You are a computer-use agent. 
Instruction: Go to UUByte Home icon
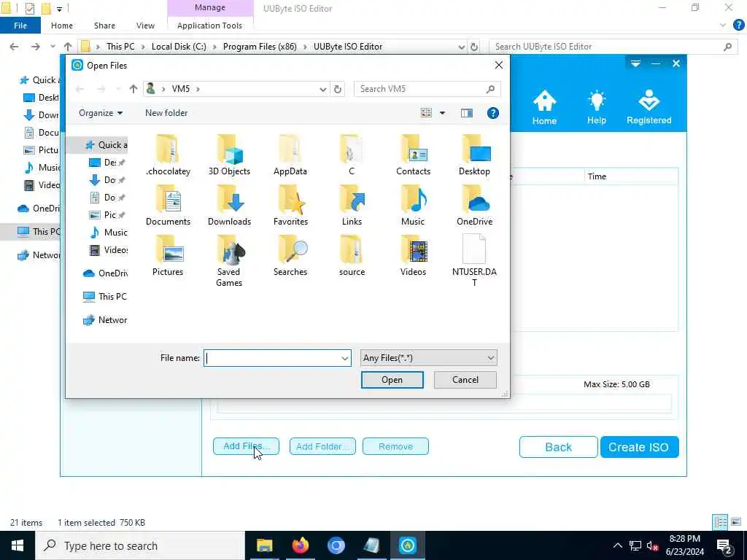click(x=544, y=107)
